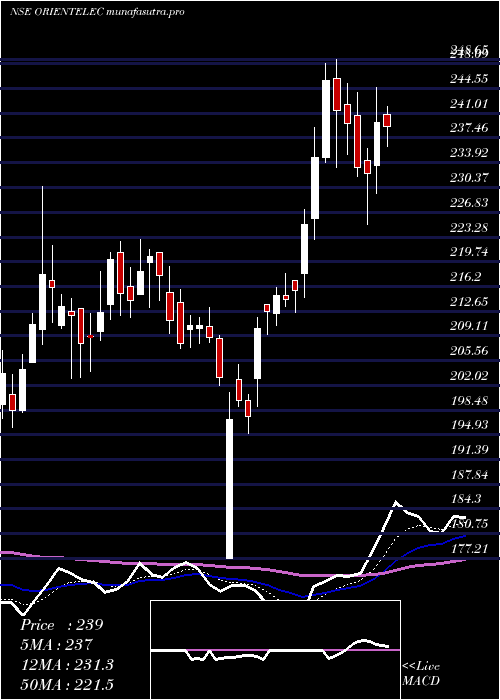Select the 12MA : 231.3 legend entry
The height and width of the screenshot is (700, 500).
pos(67,665)
